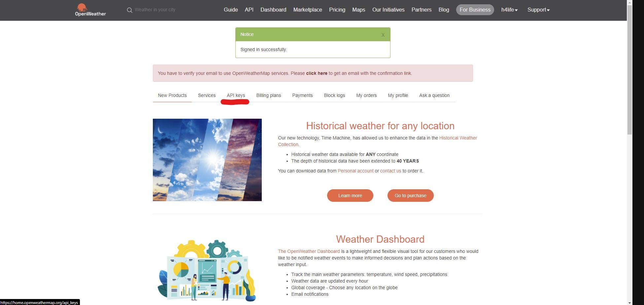644x305 pixels.
Task: Click the Go to purchase button
Action: coord(411,196)
